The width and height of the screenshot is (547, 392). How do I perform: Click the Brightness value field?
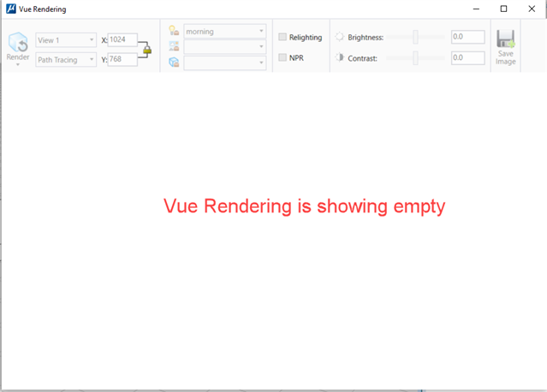tap(467, 37)
